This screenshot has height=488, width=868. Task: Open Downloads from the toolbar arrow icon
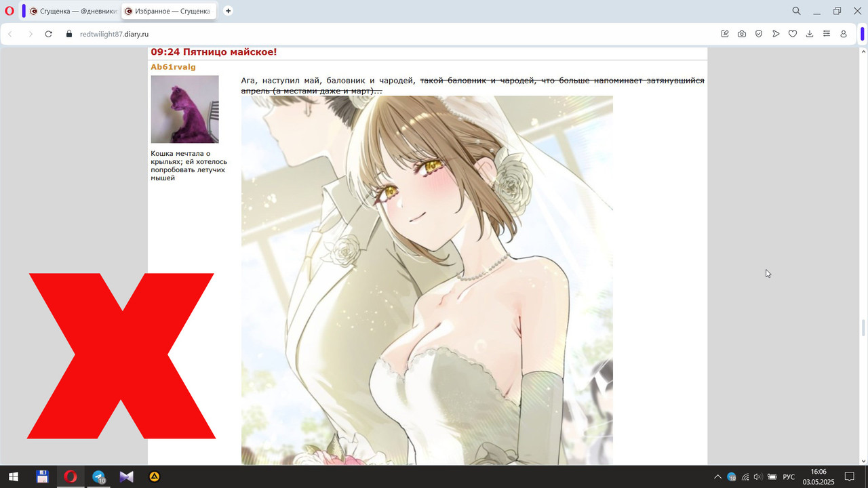[810, 33]
